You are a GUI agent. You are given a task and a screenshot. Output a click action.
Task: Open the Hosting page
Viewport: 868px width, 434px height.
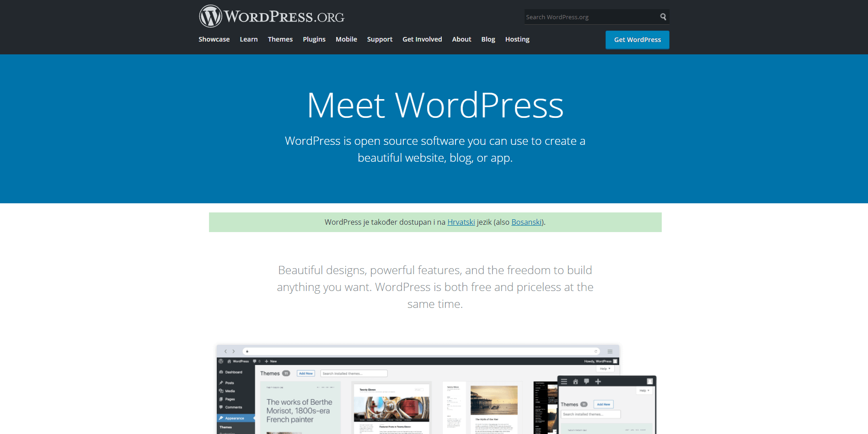[517, 39]
